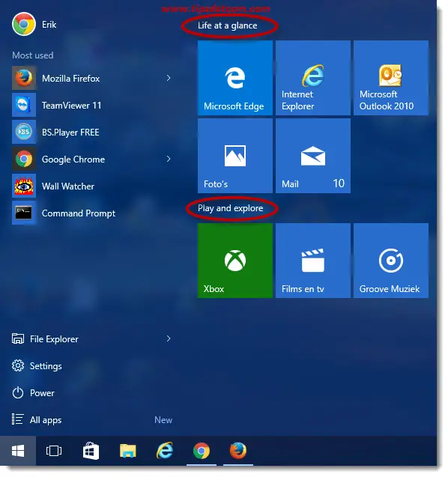
Task: Switch to Chrome in the taskbar
Action: [x=202, y=451]
